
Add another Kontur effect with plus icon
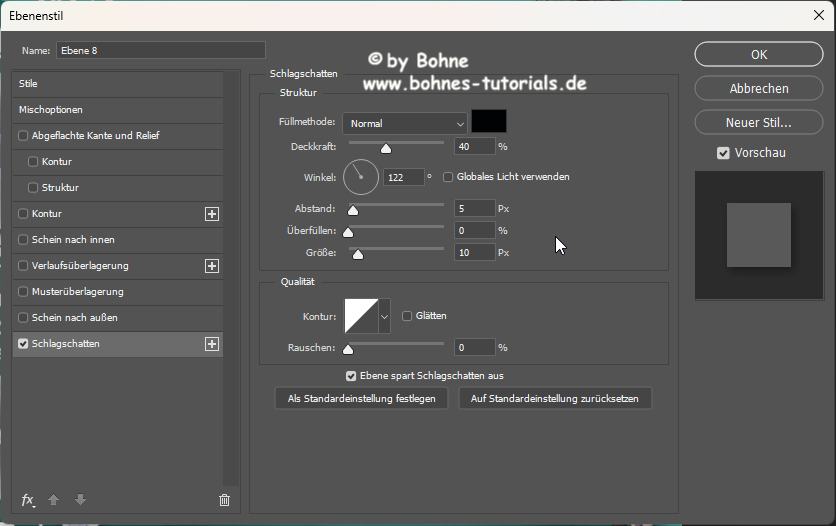click(x=211, y=214)
